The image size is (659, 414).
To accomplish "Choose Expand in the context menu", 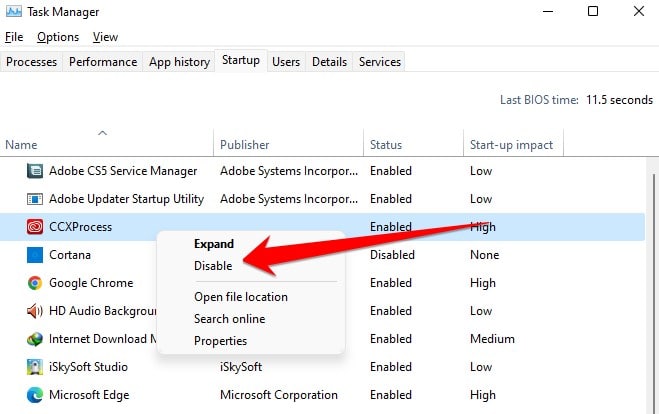I will 214,244.
